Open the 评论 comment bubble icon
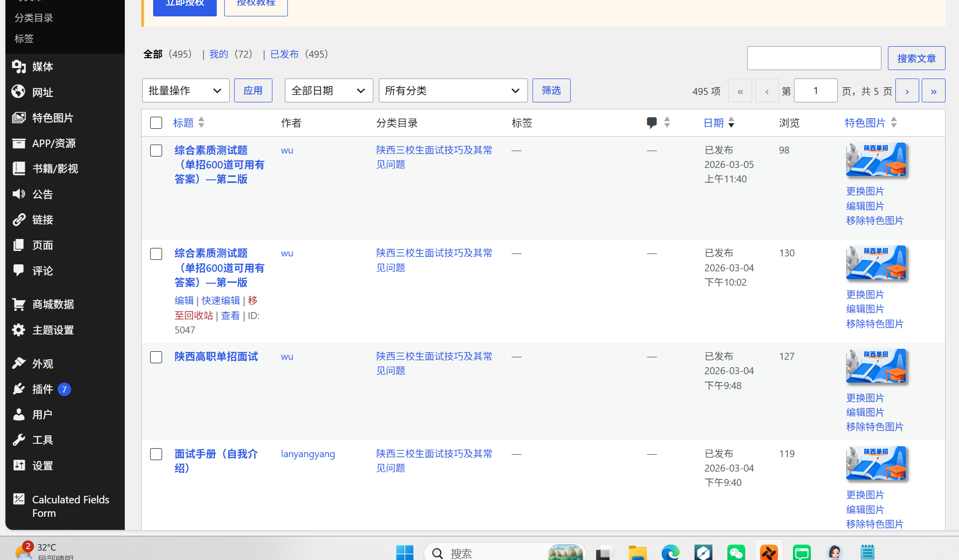 (x=19, y=271)
